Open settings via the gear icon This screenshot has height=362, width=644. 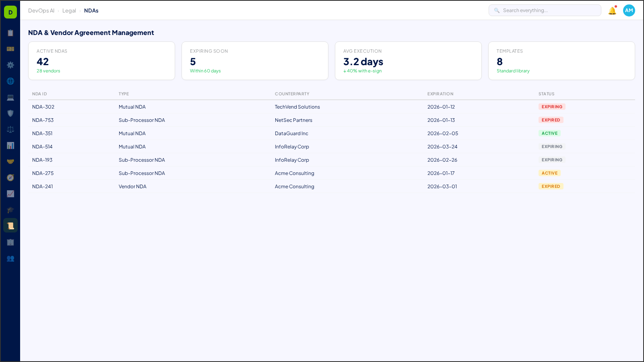click(x=10, y=65)
